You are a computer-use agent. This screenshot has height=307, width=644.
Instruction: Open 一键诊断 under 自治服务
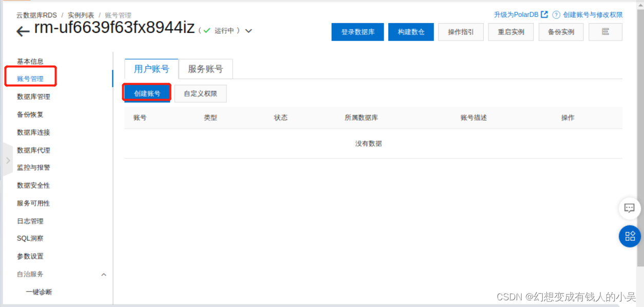(x=39, y=292)
